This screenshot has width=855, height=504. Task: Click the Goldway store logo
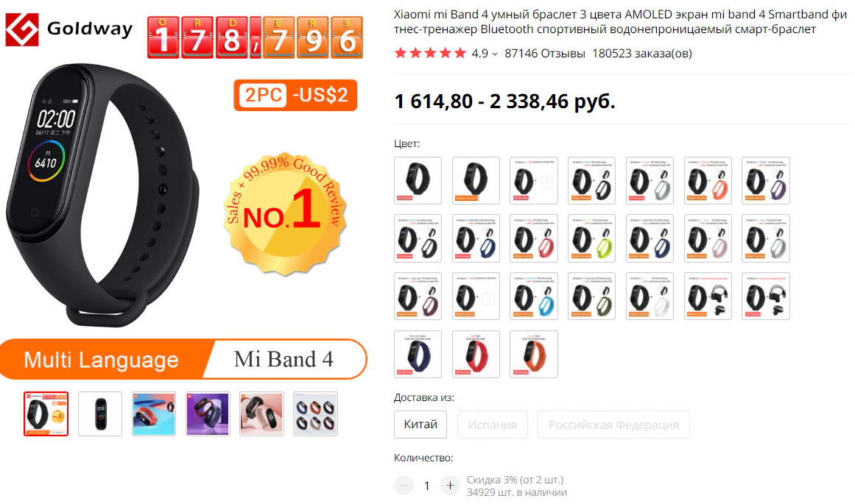coord(68,30)
